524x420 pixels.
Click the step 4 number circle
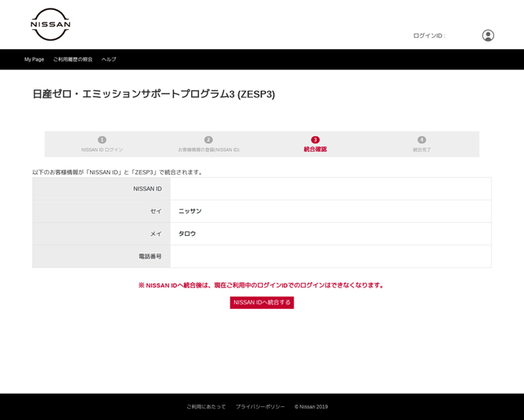point(422,139)
